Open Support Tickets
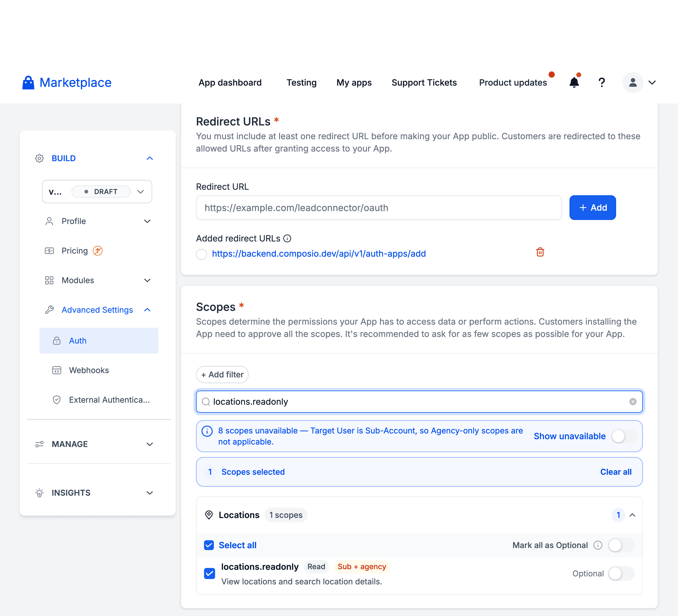678x616 pixels. [x=424, y=83]
